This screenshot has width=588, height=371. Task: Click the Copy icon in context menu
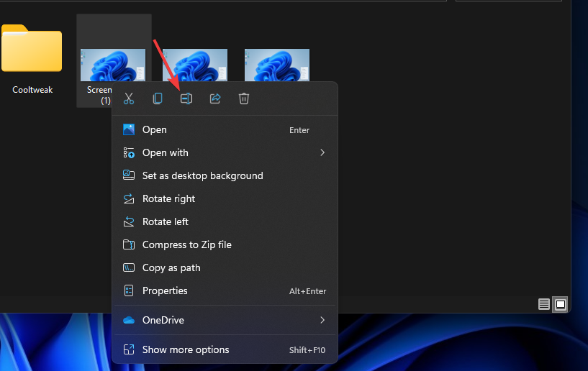pos(158,99)
